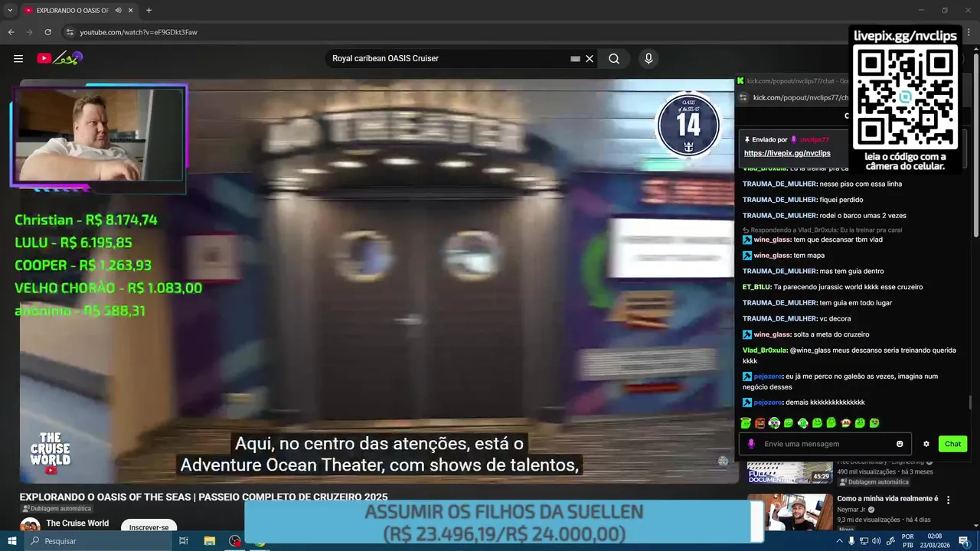980x551 pixels.
Task: Open the chat emoji picker
Action: (x=900, y=444)
